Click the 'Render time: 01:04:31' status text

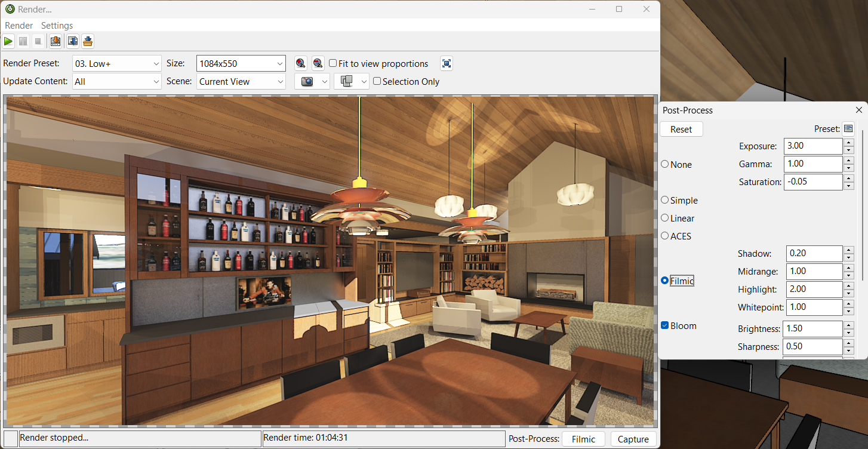pos(306,438)
